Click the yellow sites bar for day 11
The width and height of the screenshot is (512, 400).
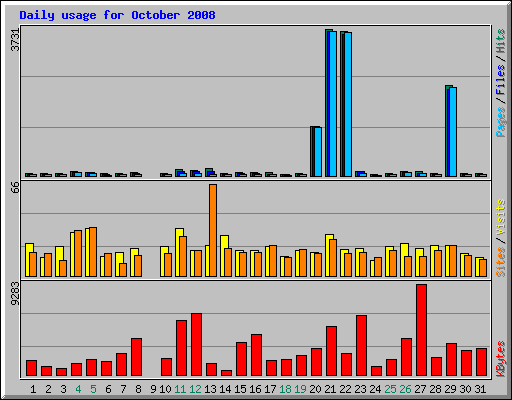pos(179,252)
